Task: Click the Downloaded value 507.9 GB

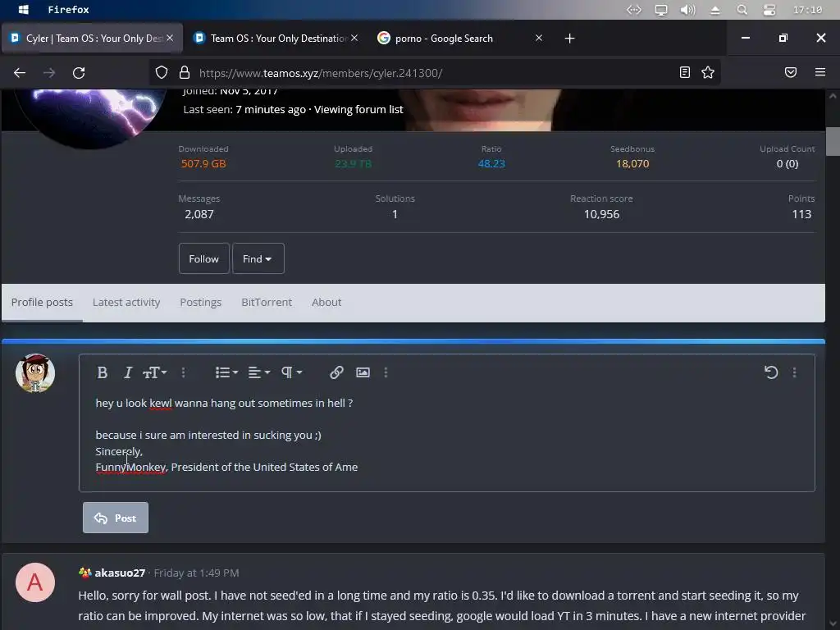Action: pos(203,163)
